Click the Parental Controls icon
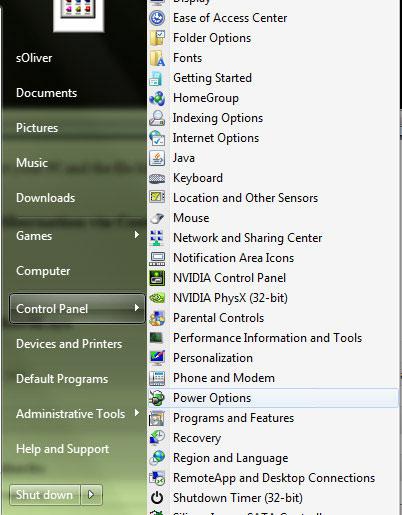Viewport: 402px width, 515px height. click(157, 318)
